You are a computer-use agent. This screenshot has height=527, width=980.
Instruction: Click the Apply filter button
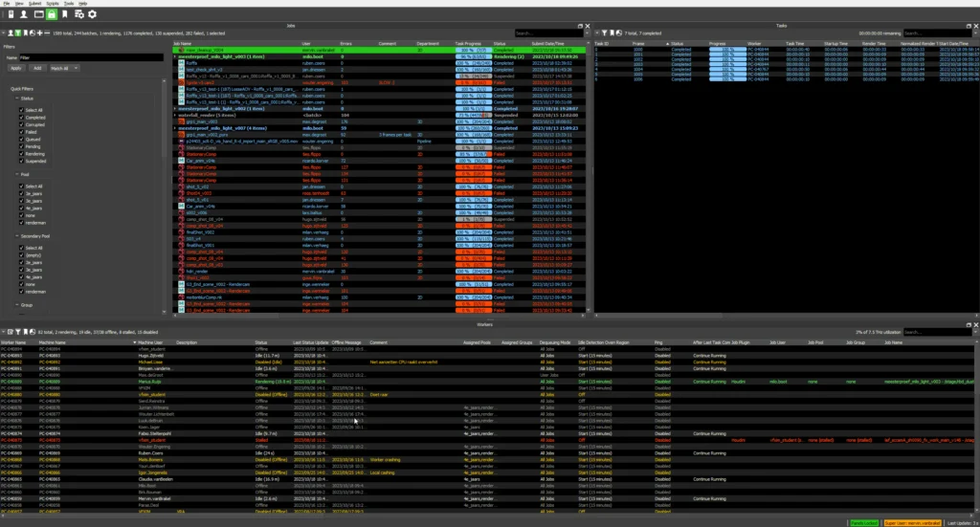(x=16, y=68)
